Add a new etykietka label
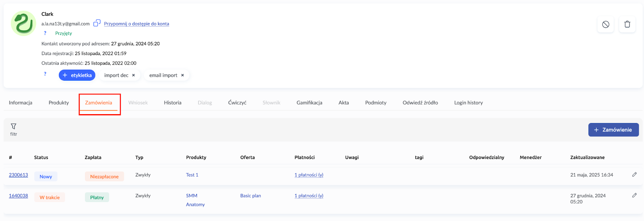Image resolution: width=644 pixels, height=221 pixels. tap(77, 75)
